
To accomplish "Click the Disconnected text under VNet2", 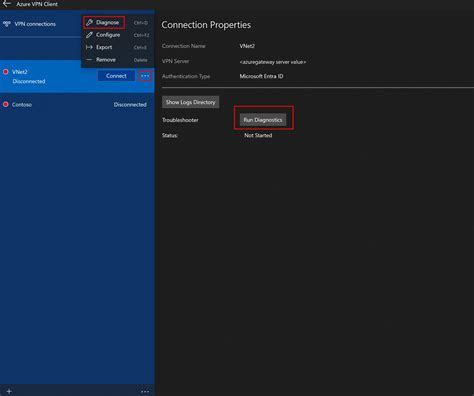I will tap(29, 81).
